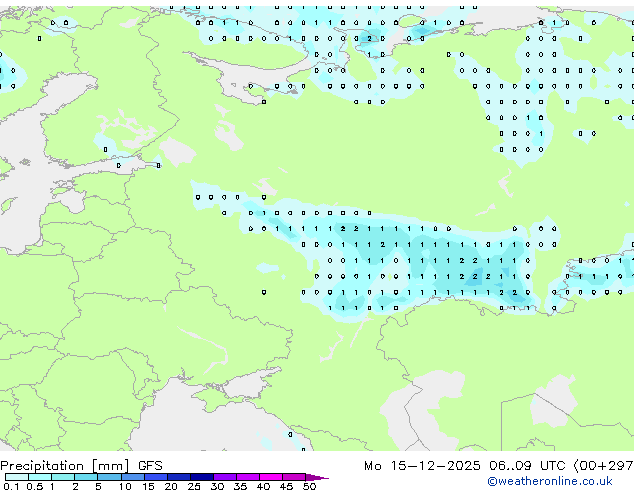Click the 'Precipitation [mm] GFS' map title
Image resolution: width=634 pixels, height=490 pixels.
coord(81,466)
